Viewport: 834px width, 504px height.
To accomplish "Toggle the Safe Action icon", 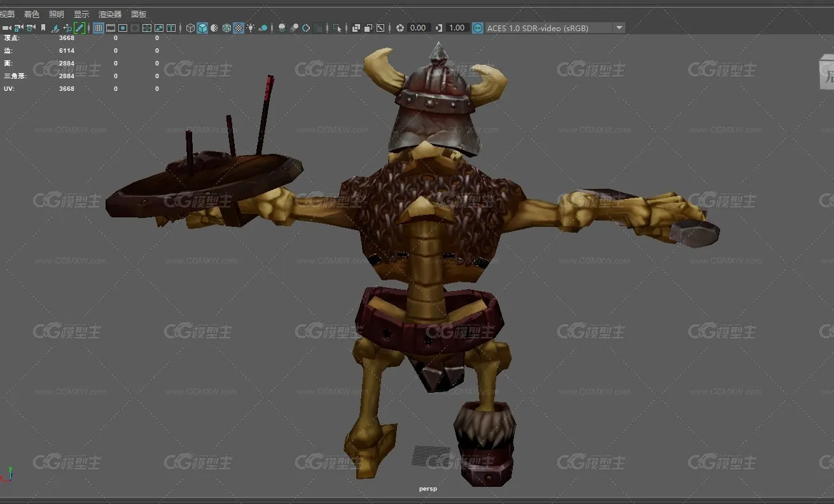I will (x=159, y=28).
